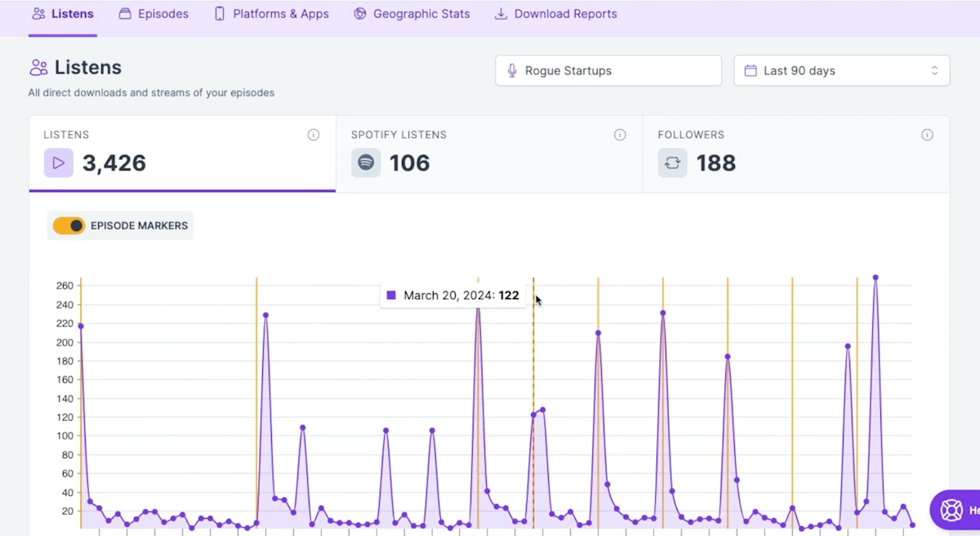The image size is (980, 536).
Task: Click the info icon on the Spotify Listens card
Action: [620, 135]
